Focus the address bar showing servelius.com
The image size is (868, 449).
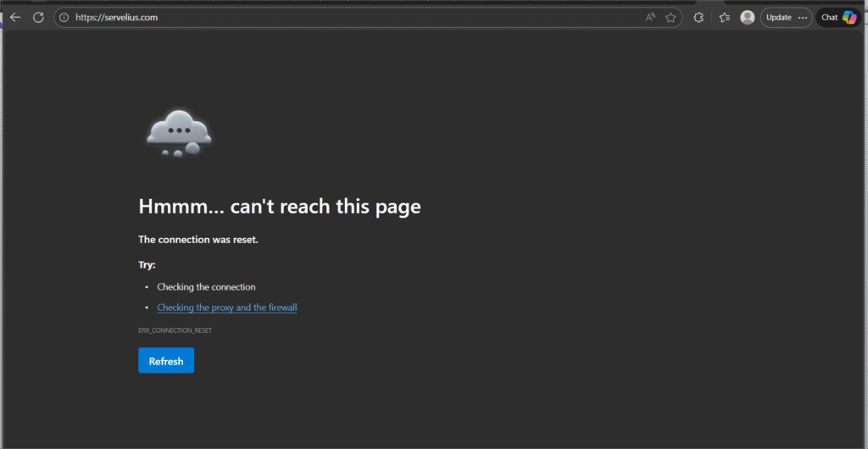(x=339, y=17)
